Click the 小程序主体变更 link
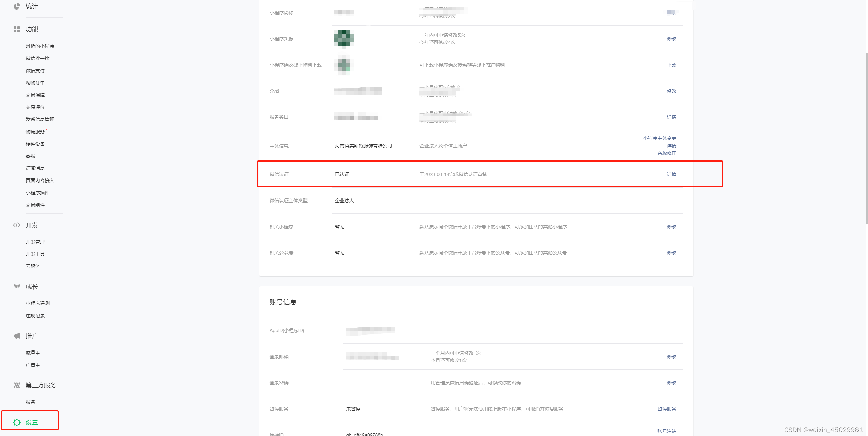Viewport: 868px width, 436px height. click(x=659, y=138)
